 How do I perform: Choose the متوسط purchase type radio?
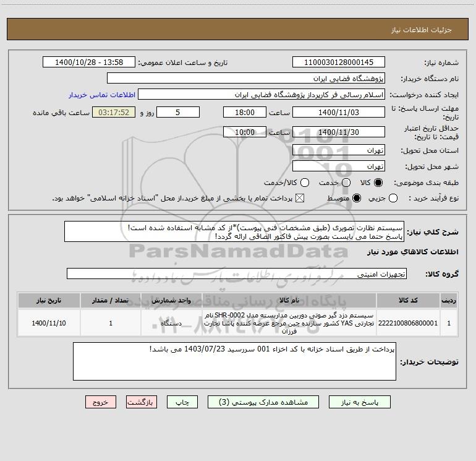pos(357,198)
